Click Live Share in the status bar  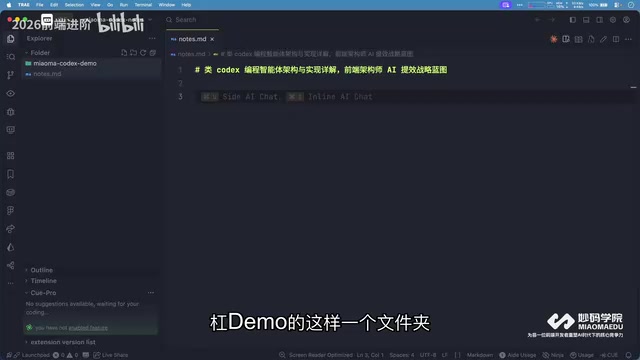111,355
